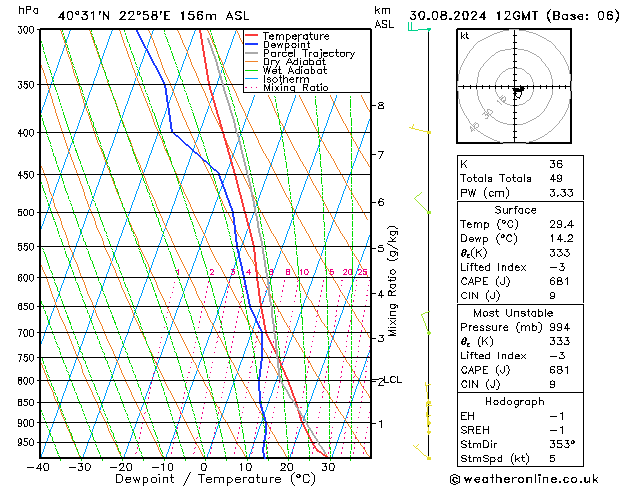Click the 850 hPa pressure axis label
The image size is (629, 486).
pos(26,402)
